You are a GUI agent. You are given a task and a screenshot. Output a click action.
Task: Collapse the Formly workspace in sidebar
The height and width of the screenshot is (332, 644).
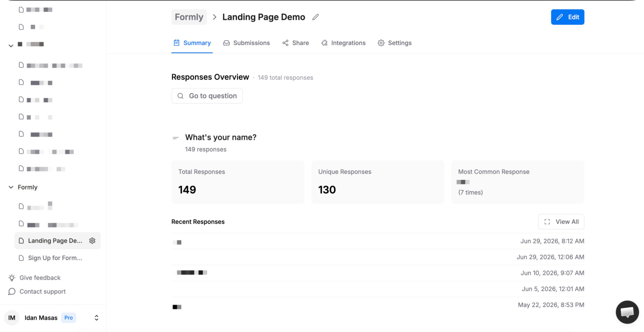11,187
